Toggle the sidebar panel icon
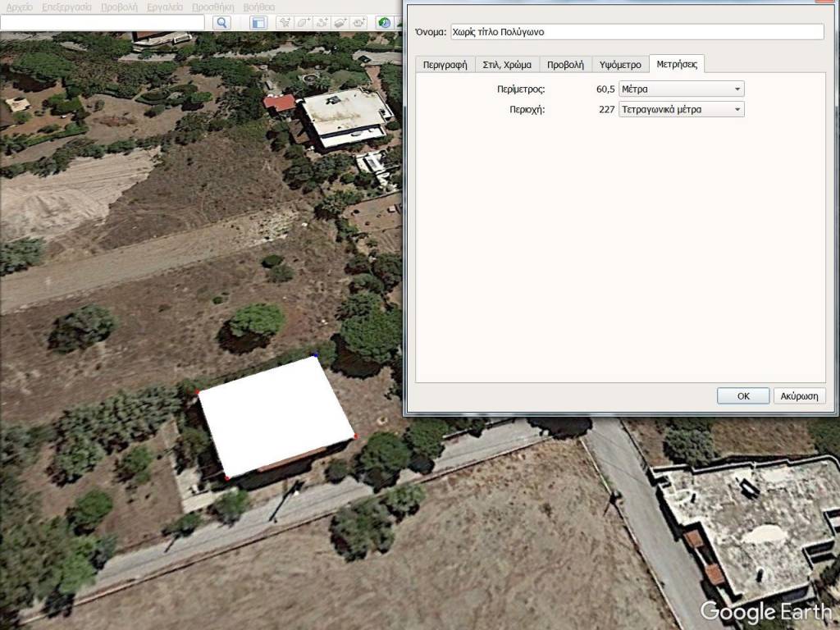Viewport: 840px width, 630px height. tap(258, 23)
